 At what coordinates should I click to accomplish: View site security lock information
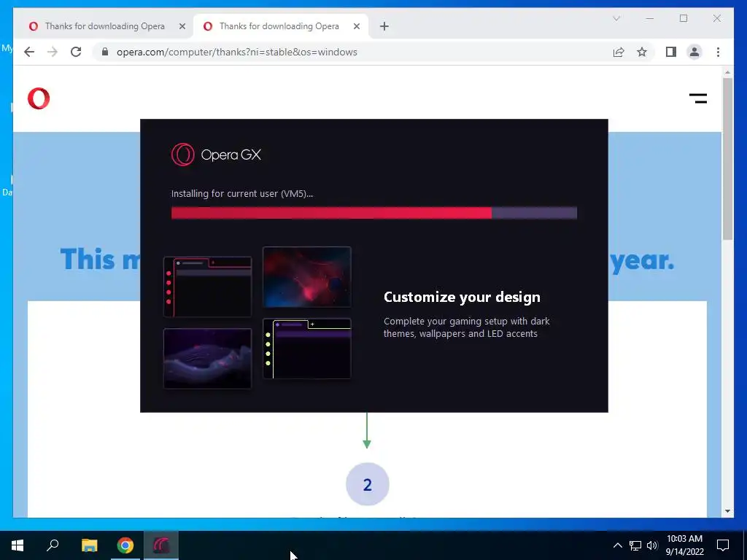105,52
